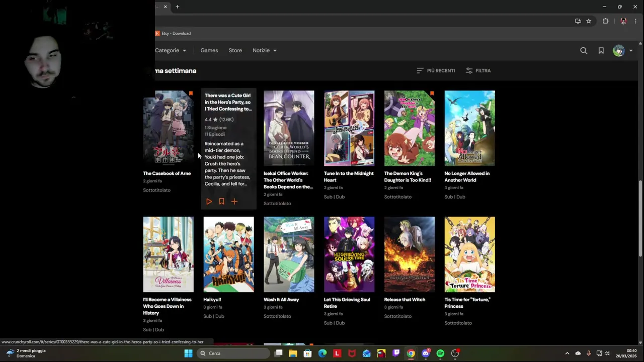
Task: Click No Longer Allowed in Another World title
Action: click(x=467, y=176)
